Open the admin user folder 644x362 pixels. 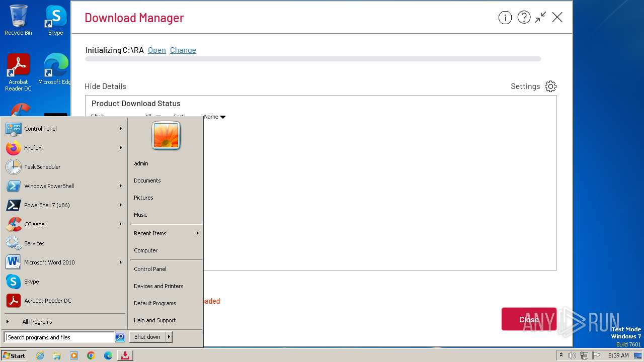[x=166, y=163]
